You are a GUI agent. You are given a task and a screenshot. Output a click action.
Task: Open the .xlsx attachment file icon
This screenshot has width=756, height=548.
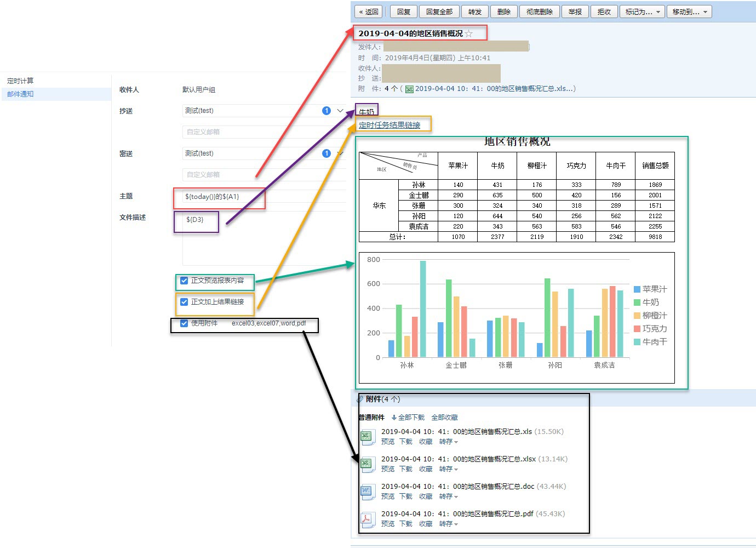click(x=367, y=464)
